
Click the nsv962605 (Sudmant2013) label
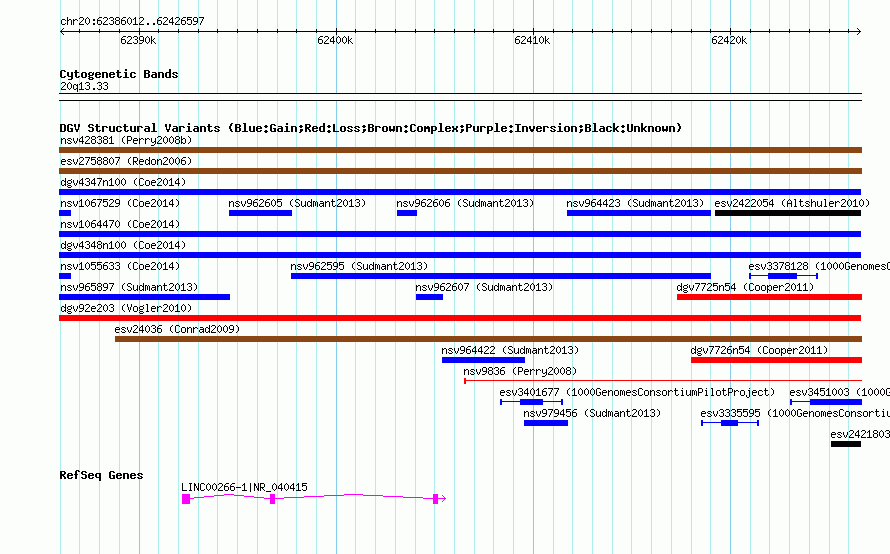pyautogui.click(x=297, y=203)
